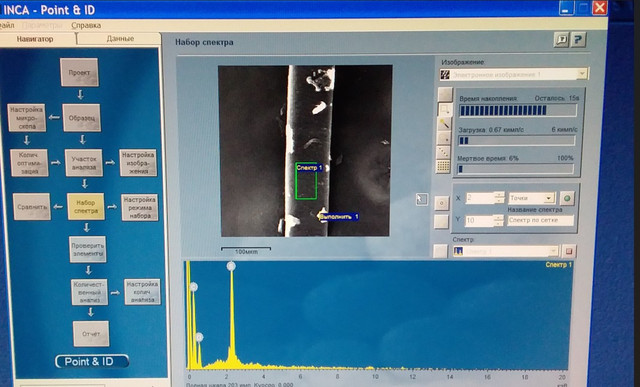Click the green Спектр 1 rectangle on the image
Viewport: 640px width, 387px height.
tap(306, 181)
